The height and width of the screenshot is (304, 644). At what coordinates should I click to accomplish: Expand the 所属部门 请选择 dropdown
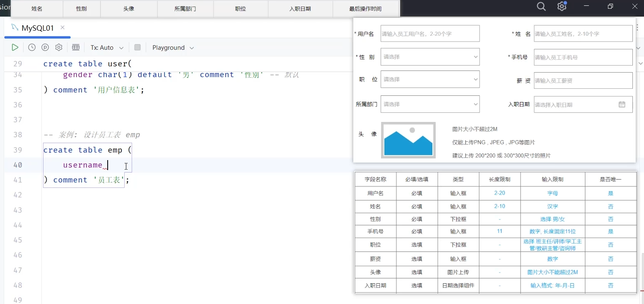point(430,104)
